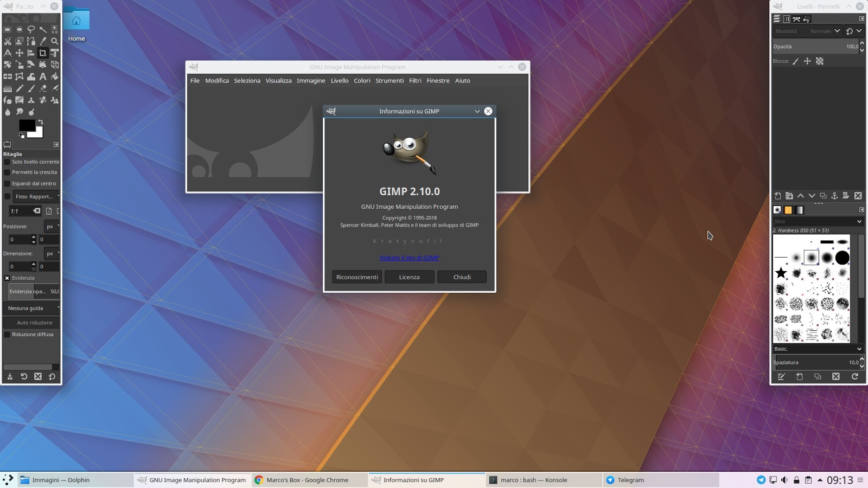
Task: Open the Nessuna guida dropdown
Action: coord(31,308)
